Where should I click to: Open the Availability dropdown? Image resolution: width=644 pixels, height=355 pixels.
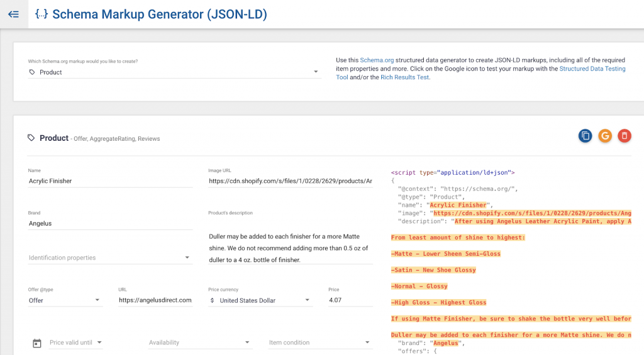200,342
